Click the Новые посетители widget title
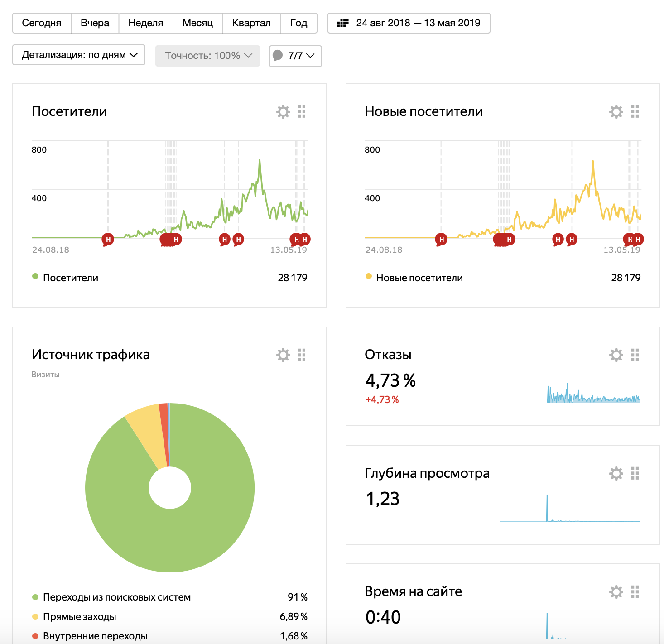Viewport: 664px width, 644px height. coord(424,111)
